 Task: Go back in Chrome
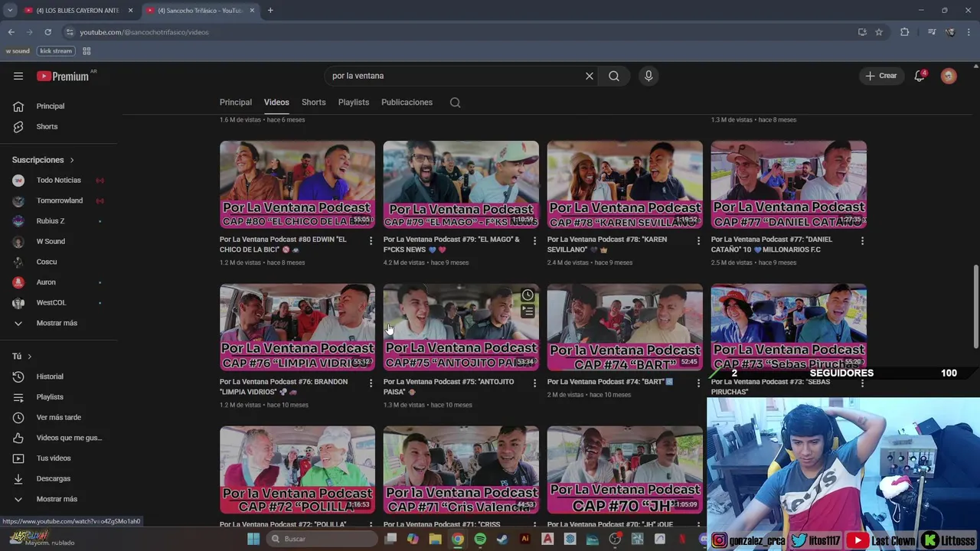[x=11, y=32]
